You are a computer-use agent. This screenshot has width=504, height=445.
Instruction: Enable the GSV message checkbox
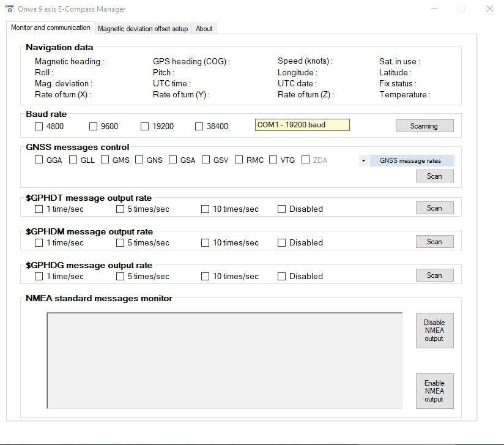(206, 160)
